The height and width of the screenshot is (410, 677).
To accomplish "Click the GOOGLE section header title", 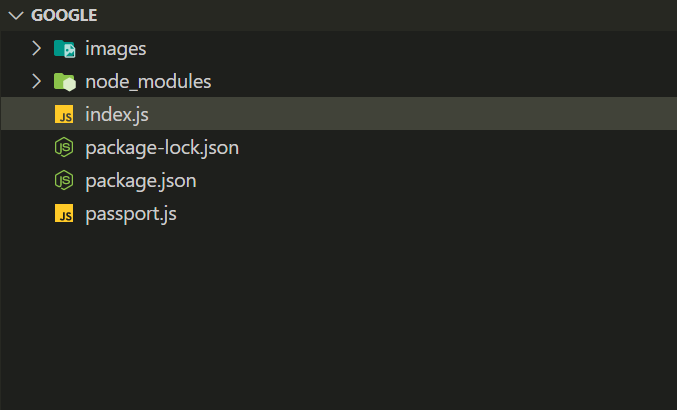I will pyautogui.click(x=65, y=16).
